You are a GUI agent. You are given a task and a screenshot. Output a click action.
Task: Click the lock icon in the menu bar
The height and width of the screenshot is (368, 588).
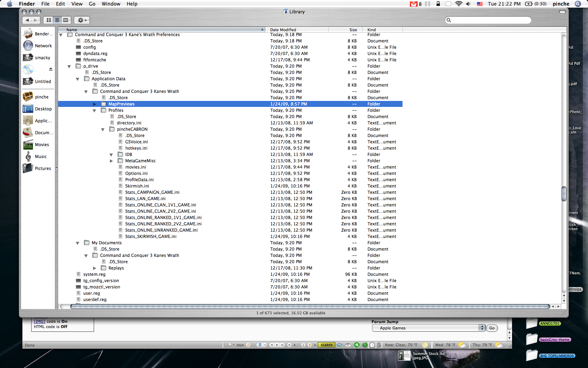(438, 4)
